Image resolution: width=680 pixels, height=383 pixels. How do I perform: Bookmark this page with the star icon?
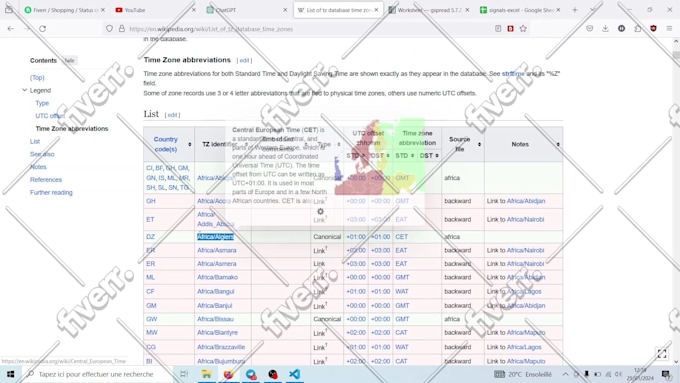pyautogui.click(x=523, y=29)
